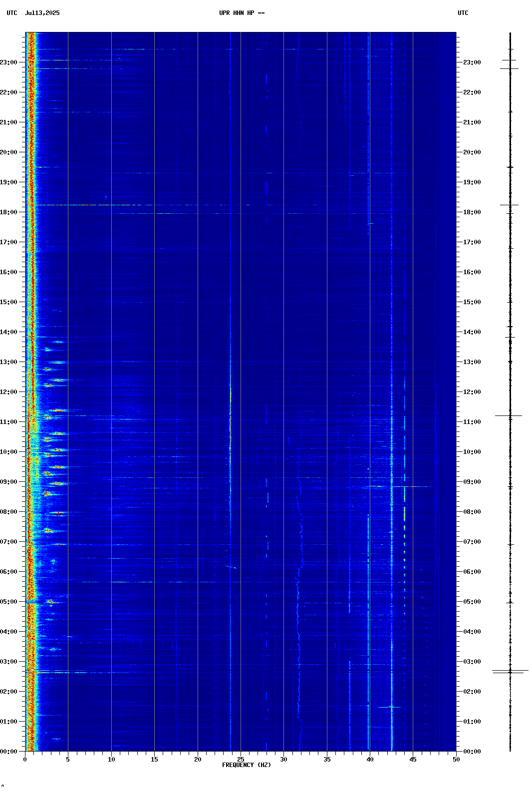Select 02:00 on the right time axis
Screen dimensions: 532x791
(x=472, y=692)
